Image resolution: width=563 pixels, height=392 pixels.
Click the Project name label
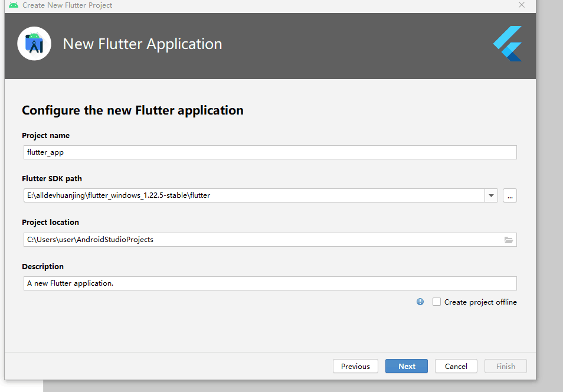(45, 135)
